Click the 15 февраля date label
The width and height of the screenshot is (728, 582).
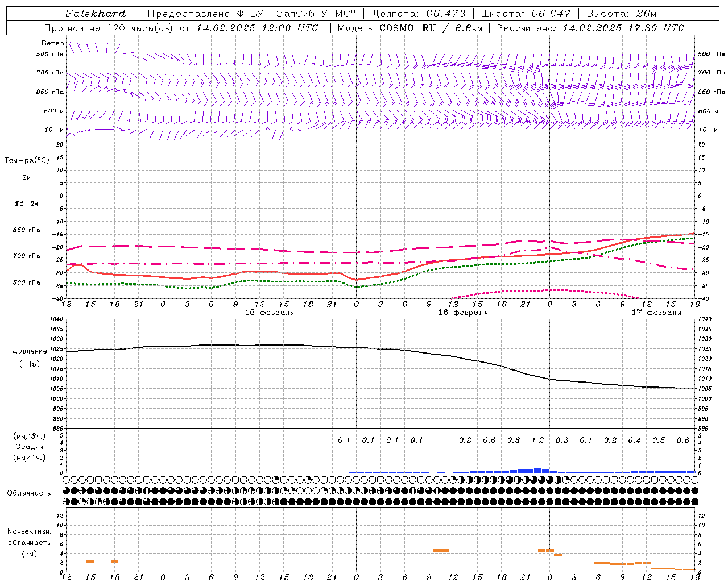click(x=270, y=313)
